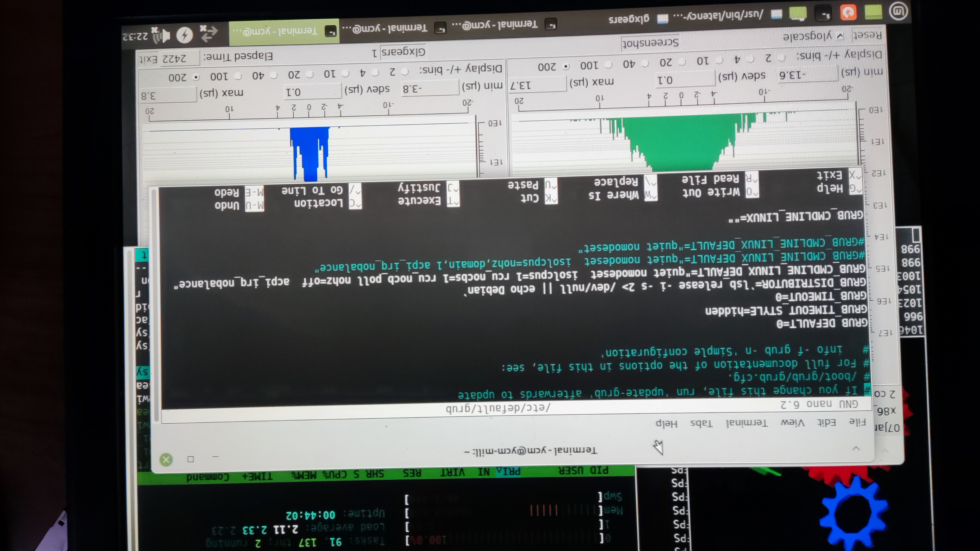Click the GRUB_DEFAULT=0 line in nano

click(x=822, y=323)
